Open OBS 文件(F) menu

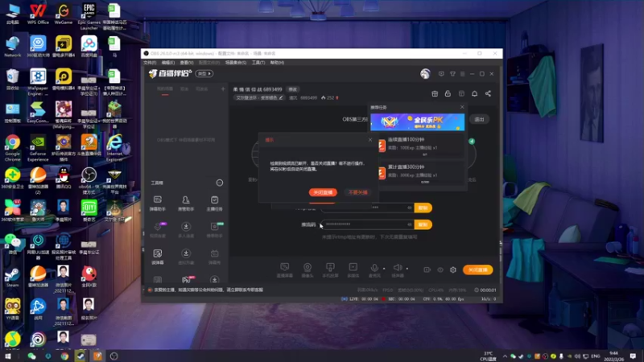(150, 63)
